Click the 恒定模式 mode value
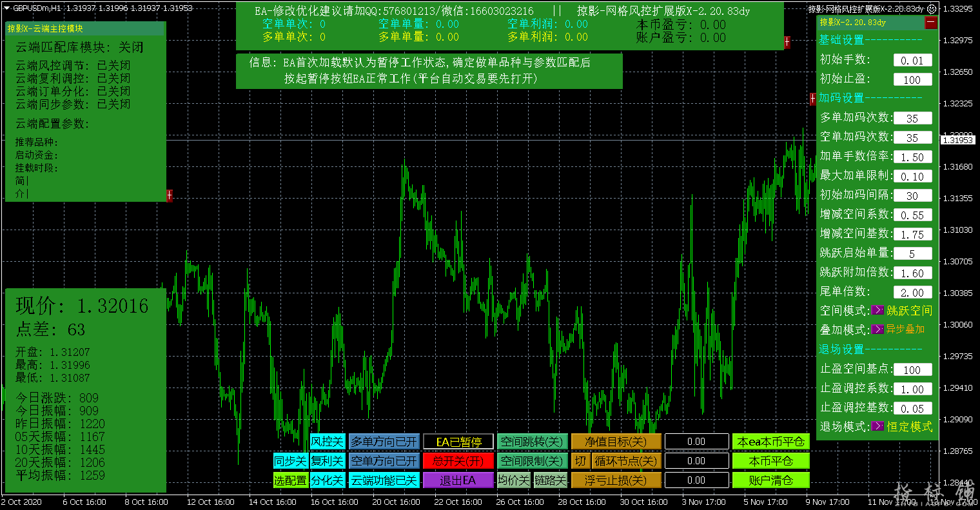980x510 pixels. (x=909, y=427)
